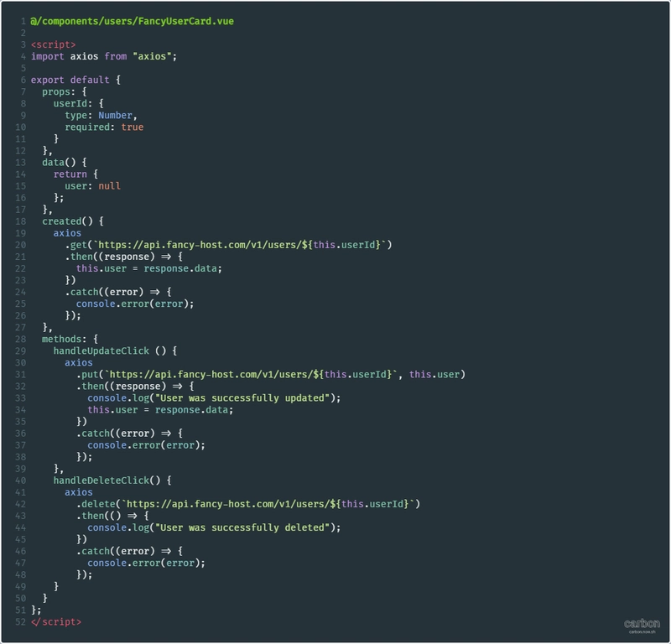Click line number 40 in the gutter
The width and height of the screenshot is (671, 644).
tap(20, 480)
